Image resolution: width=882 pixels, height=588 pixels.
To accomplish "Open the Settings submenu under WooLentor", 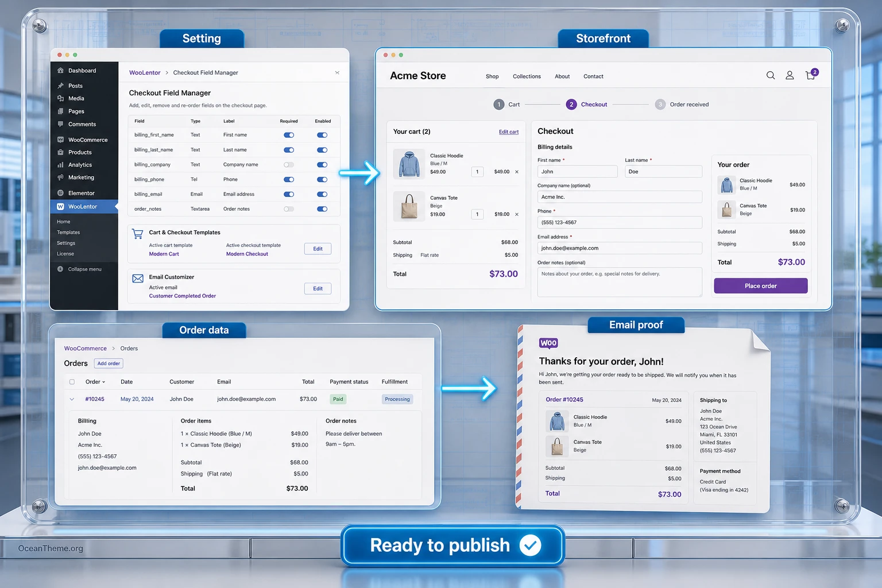I will coord(66,243).
